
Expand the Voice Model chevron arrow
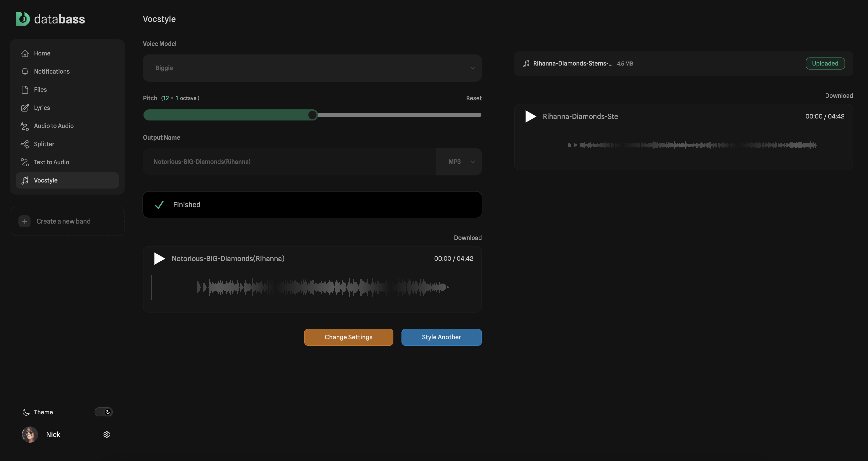pyautogui.click(x=473, y=68)
